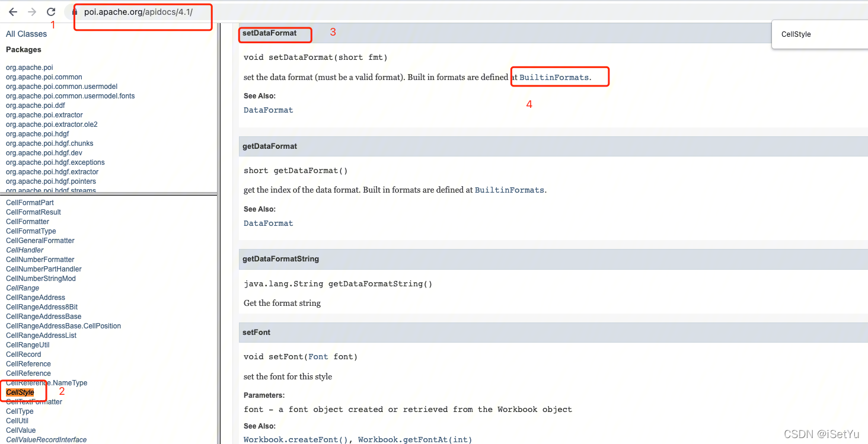Open package org.apache.poi.common.usermodel.fonts

(x=71, y=96)
